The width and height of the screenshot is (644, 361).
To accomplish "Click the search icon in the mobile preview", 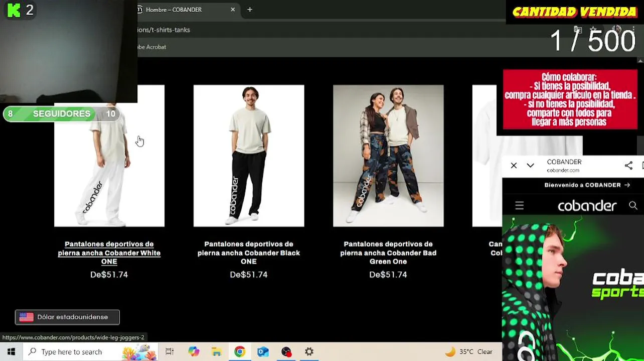I will (633, 206).
